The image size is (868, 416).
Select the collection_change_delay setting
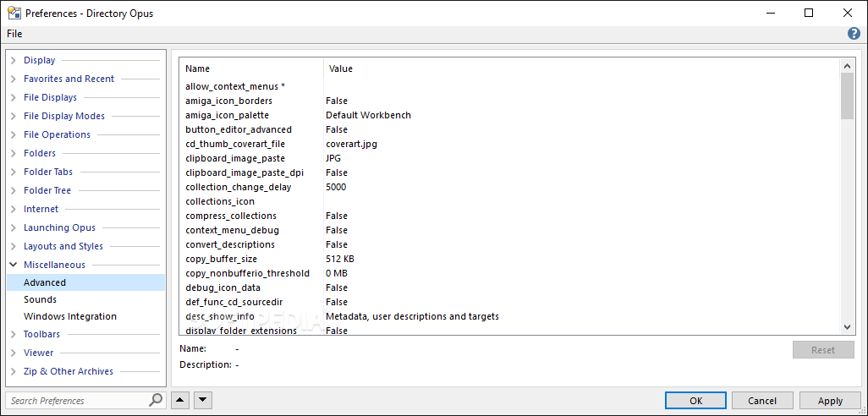point(239,187)
